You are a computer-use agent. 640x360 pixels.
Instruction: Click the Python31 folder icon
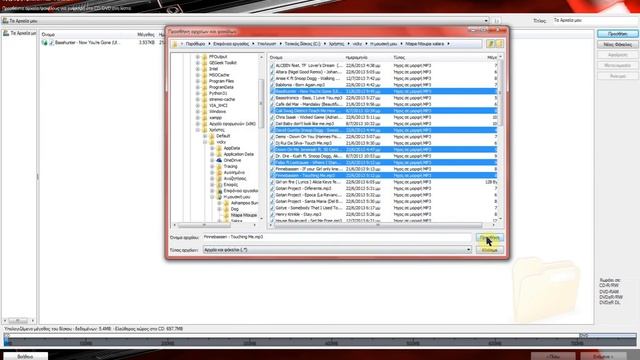click(x=204, y=93)
